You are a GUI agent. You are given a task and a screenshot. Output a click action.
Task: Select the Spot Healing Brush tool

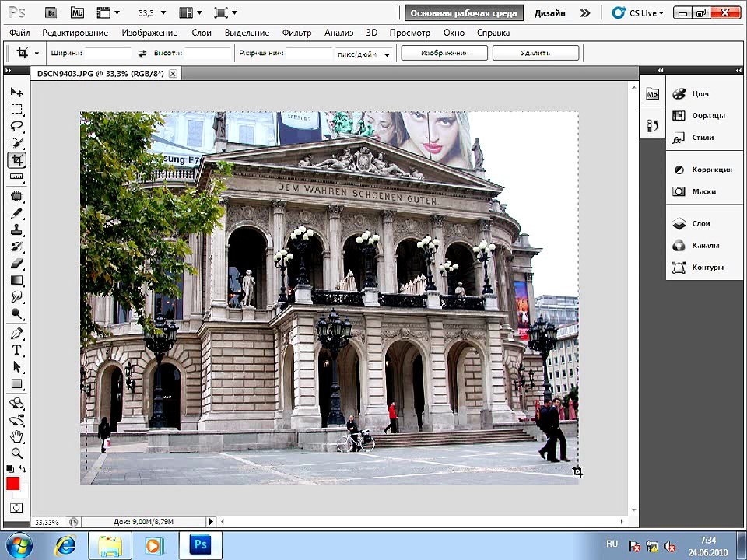pyautogui.click(x=16, y=196)
